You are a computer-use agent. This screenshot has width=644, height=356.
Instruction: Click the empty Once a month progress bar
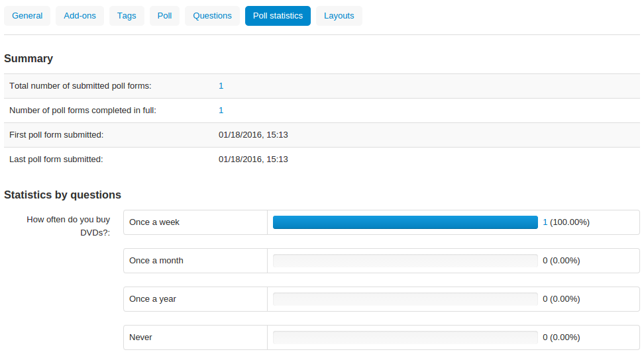(405, 261)
